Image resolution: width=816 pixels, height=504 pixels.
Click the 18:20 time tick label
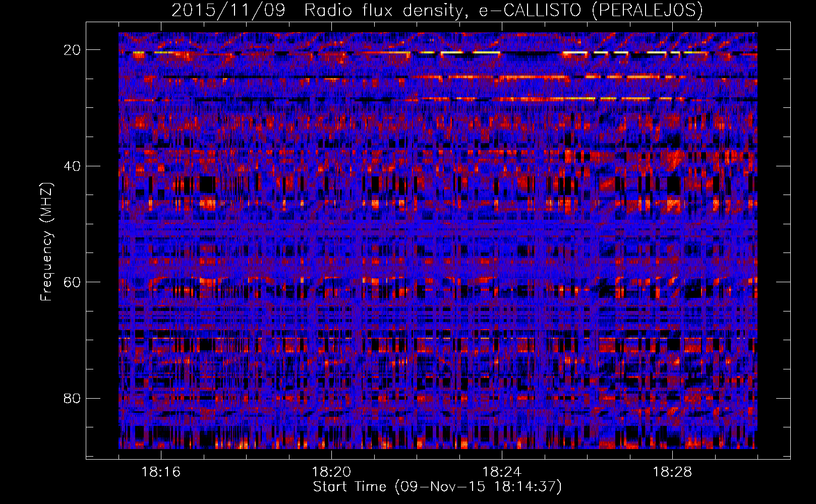pyautogui.click(x=331, y=472)
